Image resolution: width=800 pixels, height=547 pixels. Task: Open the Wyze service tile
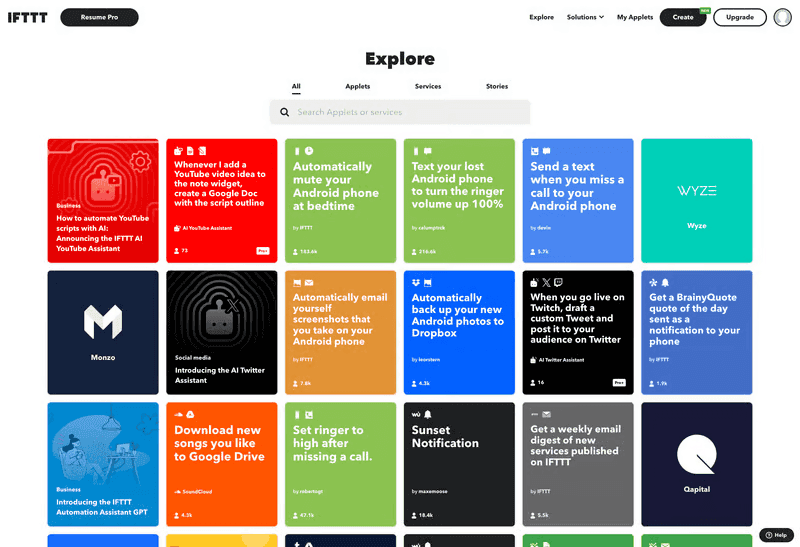pos(696,200)
